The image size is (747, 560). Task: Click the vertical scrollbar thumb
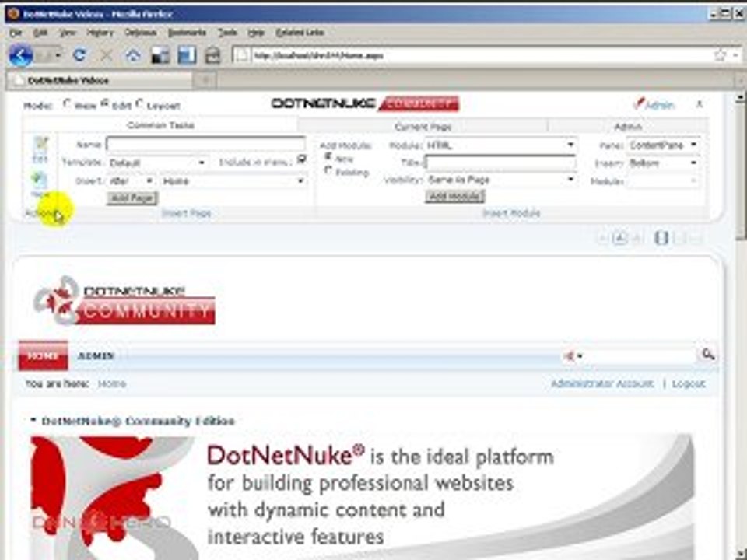click(740, 171)
